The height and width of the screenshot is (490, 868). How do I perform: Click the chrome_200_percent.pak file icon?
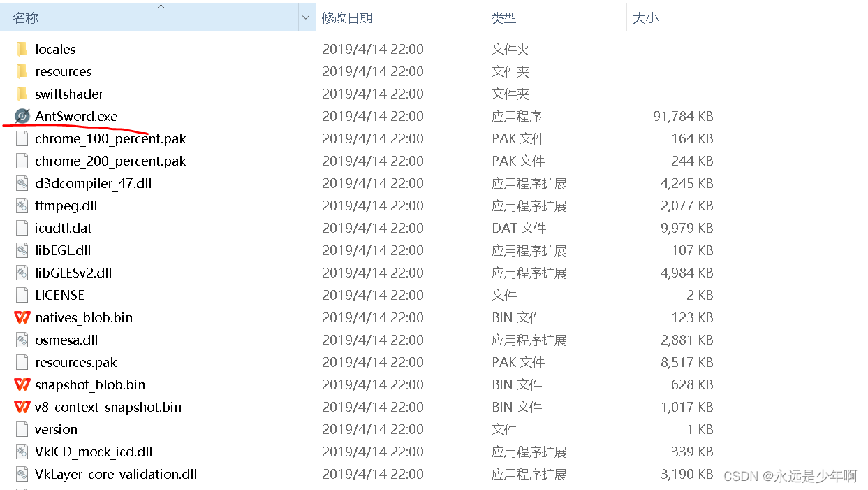coord(22,161)
